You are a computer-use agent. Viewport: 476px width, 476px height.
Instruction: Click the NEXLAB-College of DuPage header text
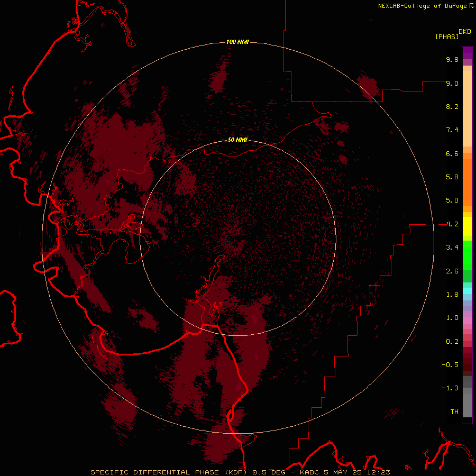[423, 6]
